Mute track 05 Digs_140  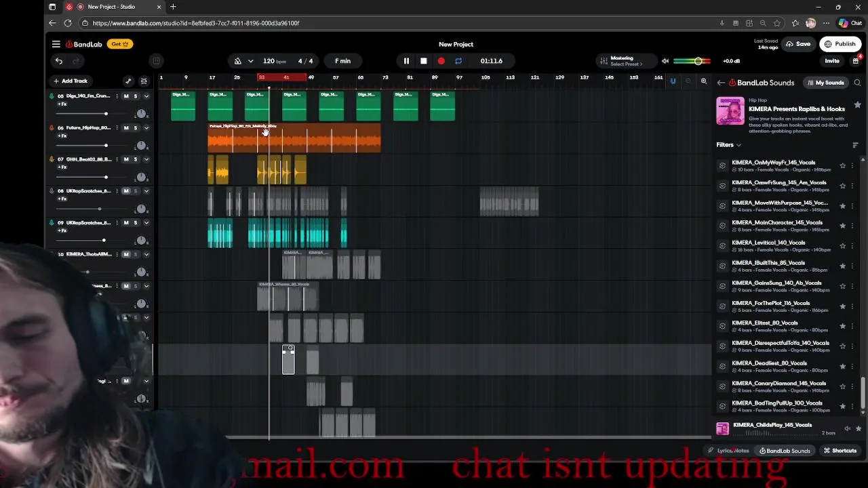pos(126,96)
